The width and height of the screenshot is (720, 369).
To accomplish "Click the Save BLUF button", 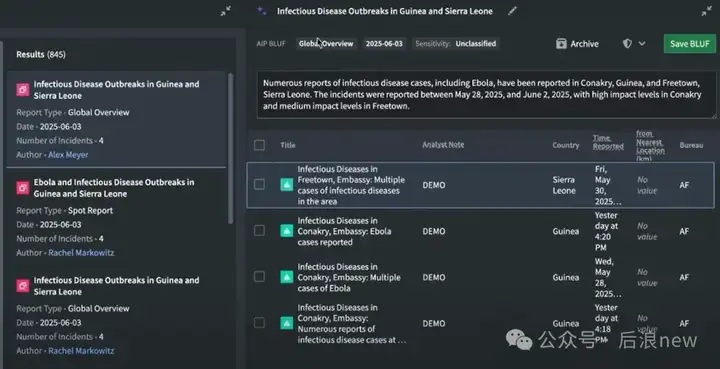I will (x=690, y=44).
